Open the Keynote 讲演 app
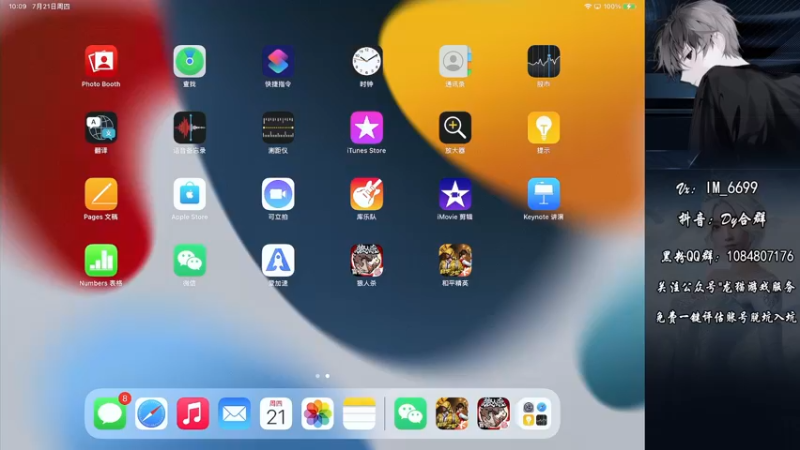Viewport: 800px width, 450px height. (543, 194)
